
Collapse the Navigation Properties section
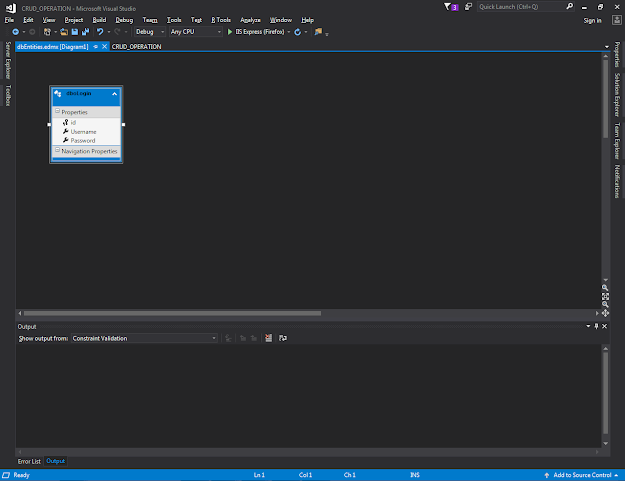(57, 150)
